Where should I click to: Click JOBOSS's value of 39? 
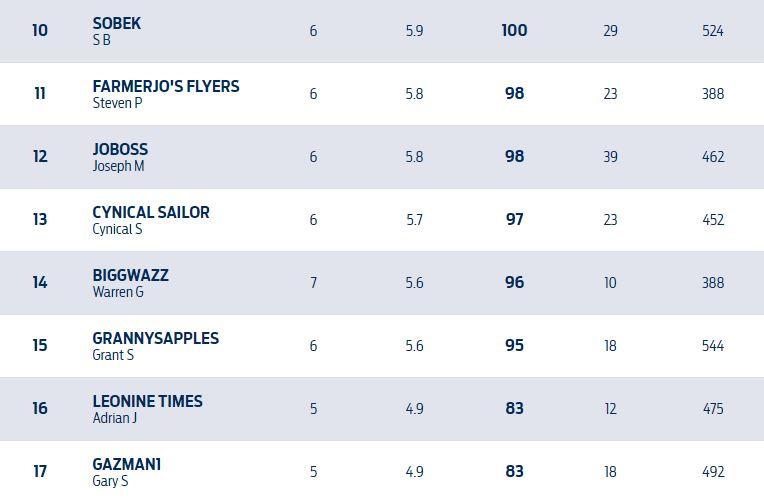point(610,157)
